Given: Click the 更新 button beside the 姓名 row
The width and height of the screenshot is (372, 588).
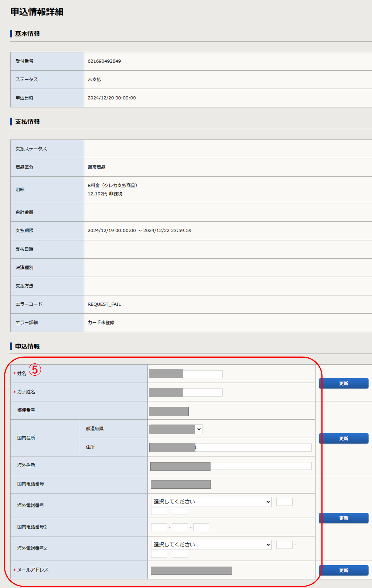Looking at the screenshot, I should coord(343,383).
